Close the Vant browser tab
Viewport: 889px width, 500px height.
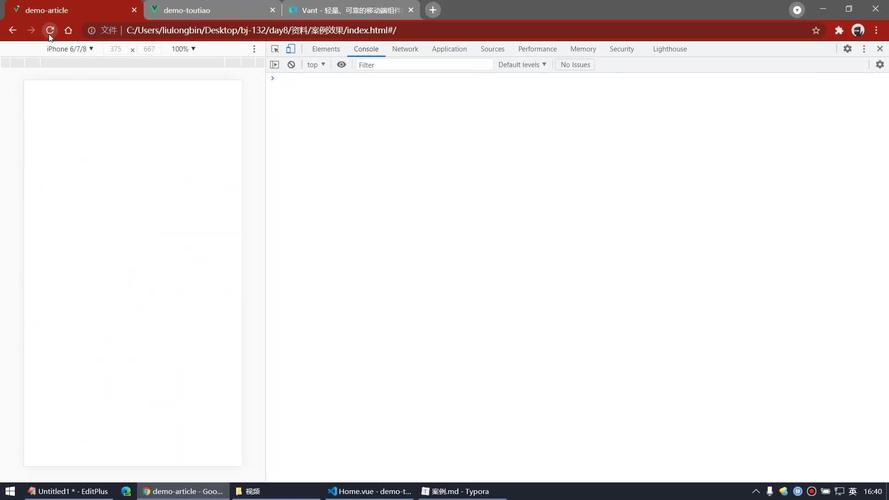(x=411, y=10)
